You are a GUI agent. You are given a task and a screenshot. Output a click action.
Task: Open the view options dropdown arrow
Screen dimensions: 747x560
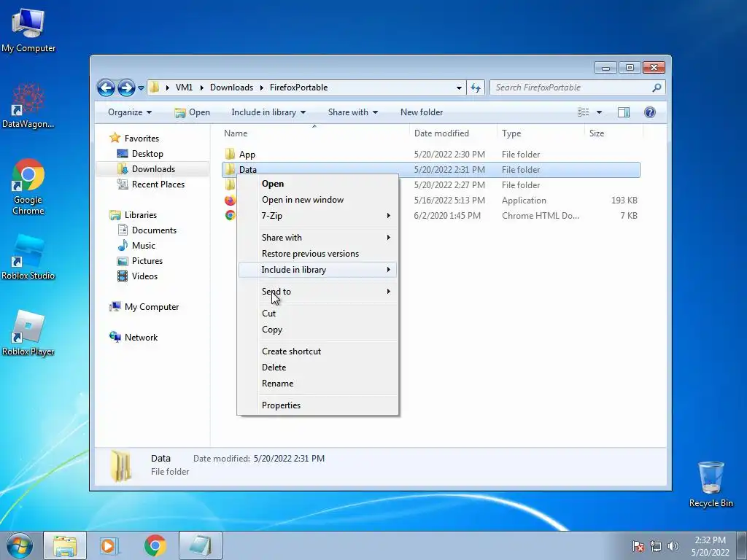pos(600,112)
